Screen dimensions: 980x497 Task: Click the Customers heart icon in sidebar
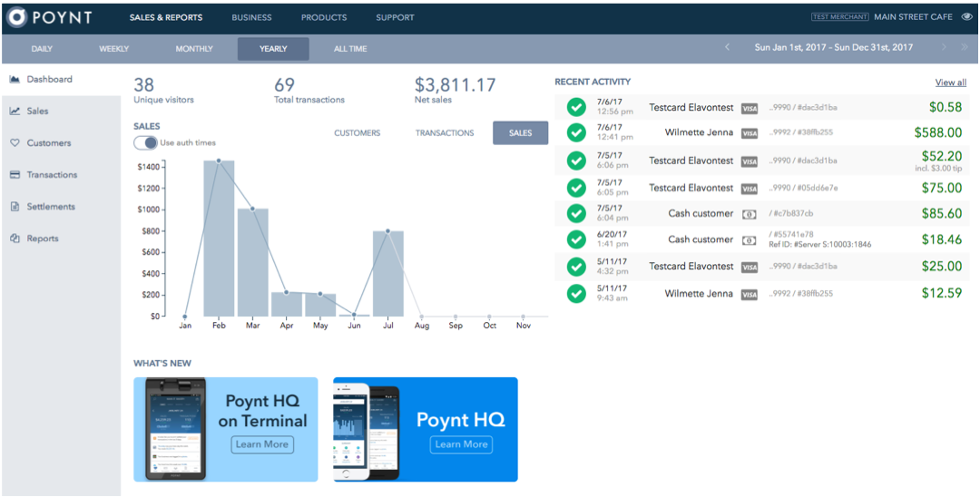15,143
